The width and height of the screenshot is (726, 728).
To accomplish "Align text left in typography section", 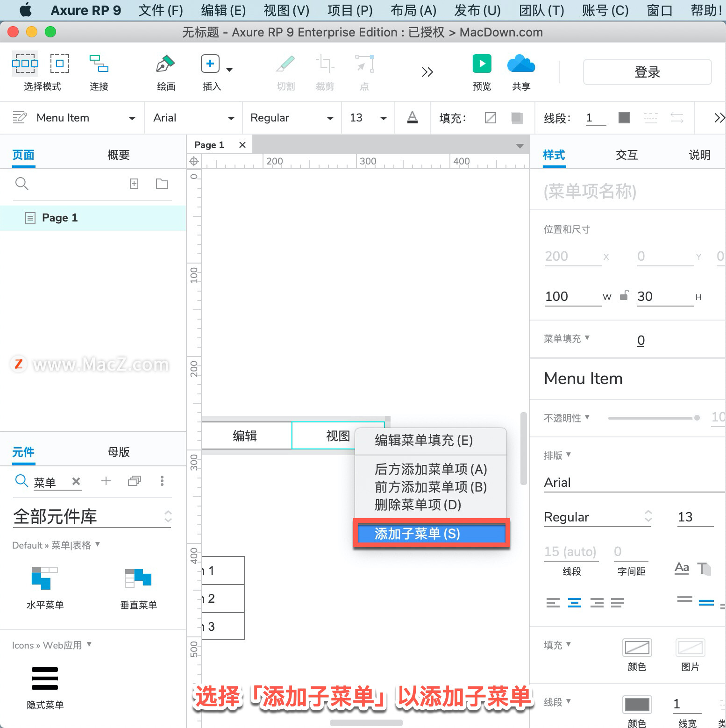I will (x=553, y=603).
